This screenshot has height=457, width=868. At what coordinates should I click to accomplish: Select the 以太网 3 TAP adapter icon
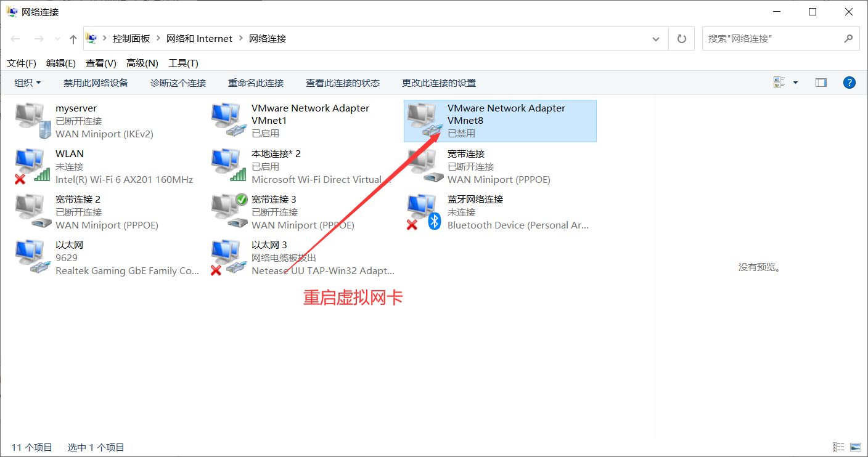229,257
